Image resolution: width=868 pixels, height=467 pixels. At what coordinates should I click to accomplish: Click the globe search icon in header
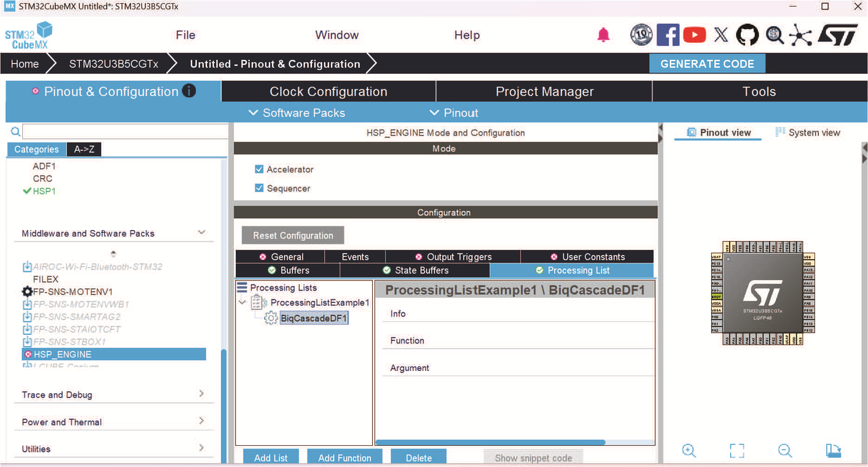pyautogui.click(x=774, y=35)
